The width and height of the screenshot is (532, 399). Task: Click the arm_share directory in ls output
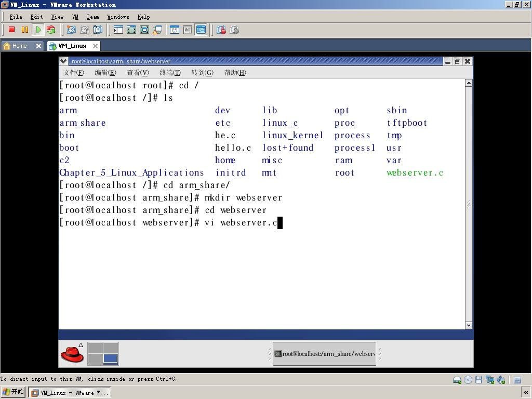(x=83, y=123)
